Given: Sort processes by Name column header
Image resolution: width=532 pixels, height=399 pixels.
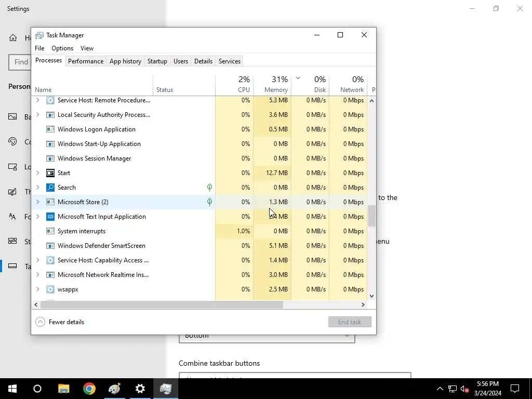Looking at the screenshot, I should pyautogui.click(x=92, y=84).
